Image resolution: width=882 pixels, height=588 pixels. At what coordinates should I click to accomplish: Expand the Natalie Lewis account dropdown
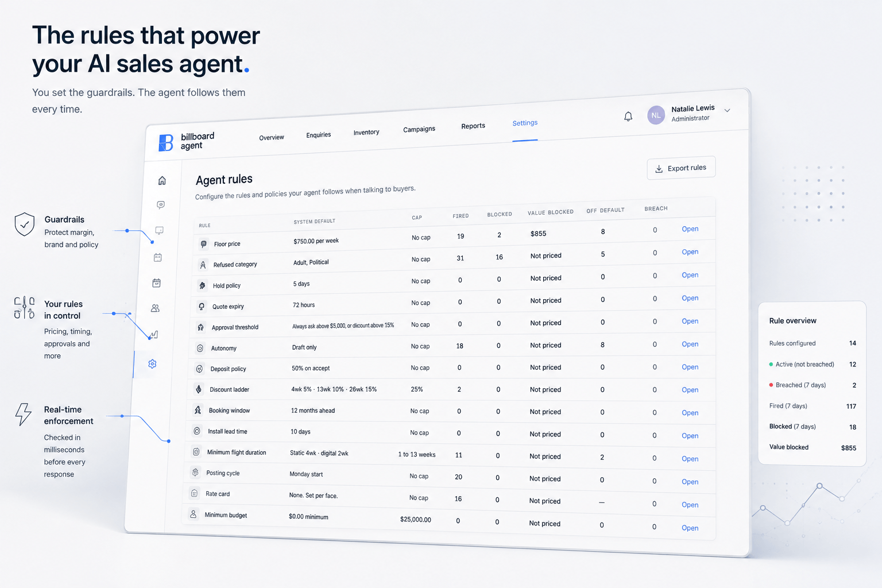coord(727,110)
